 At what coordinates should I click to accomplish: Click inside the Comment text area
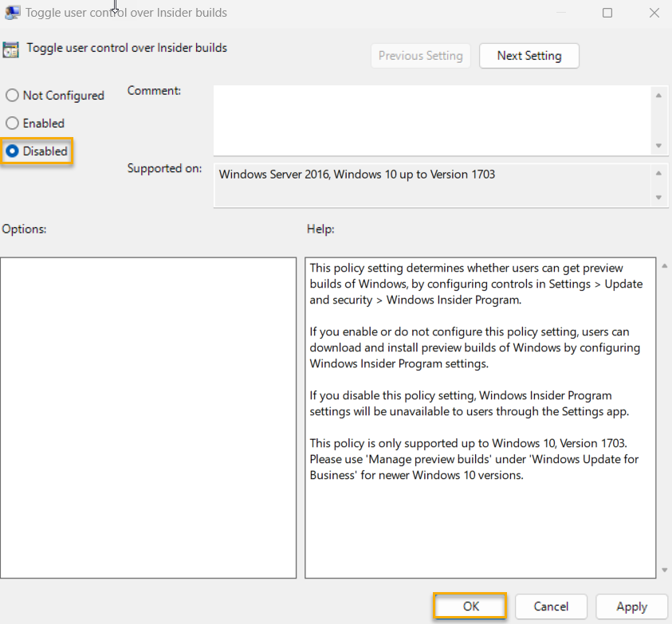pyautogui.click(x=430, y=120)
